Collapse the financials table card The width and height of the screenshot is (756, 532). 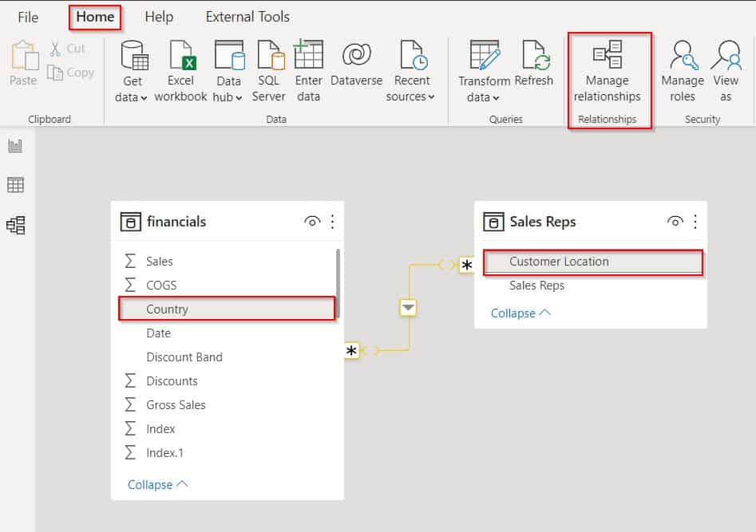click(157, 485)
